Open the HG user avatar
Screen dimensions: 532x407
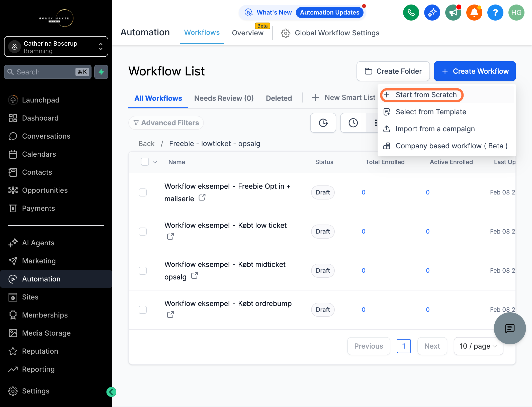tap(516, 13)
